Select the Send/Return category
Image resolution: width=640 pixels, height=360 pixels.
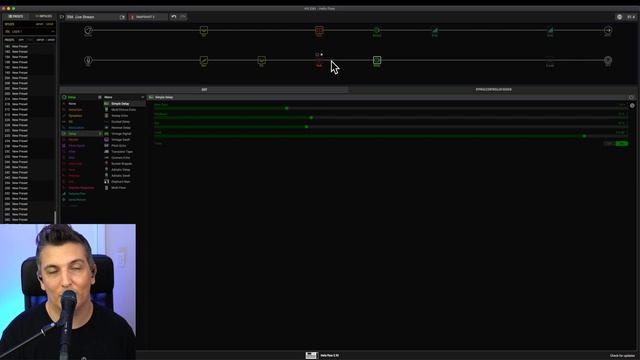coord(77,200)
